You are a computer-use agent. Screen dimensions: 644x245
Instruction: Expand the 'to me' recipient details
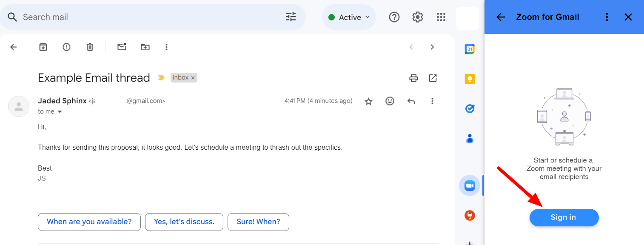tap(60, 111)
